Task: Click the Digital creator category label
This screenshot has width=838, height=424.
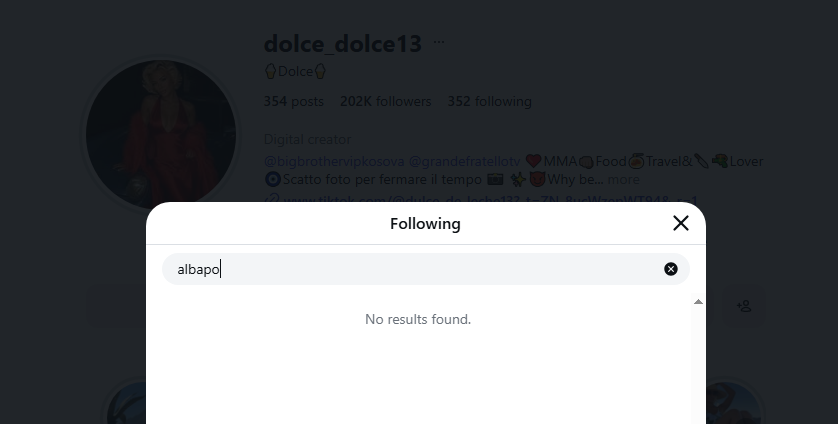Action: pyautogui.click(x=307, y=139)
